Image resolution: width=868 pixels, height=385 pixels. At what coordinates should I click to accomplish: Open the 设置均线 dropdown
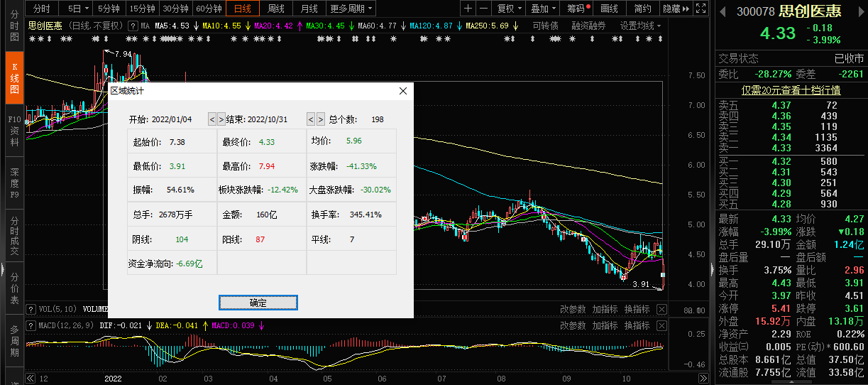click(640, 26)
